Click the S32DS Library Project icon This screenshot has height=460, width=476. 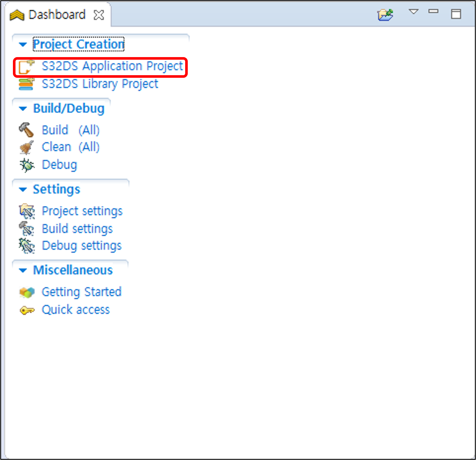[x=26, y=84]
